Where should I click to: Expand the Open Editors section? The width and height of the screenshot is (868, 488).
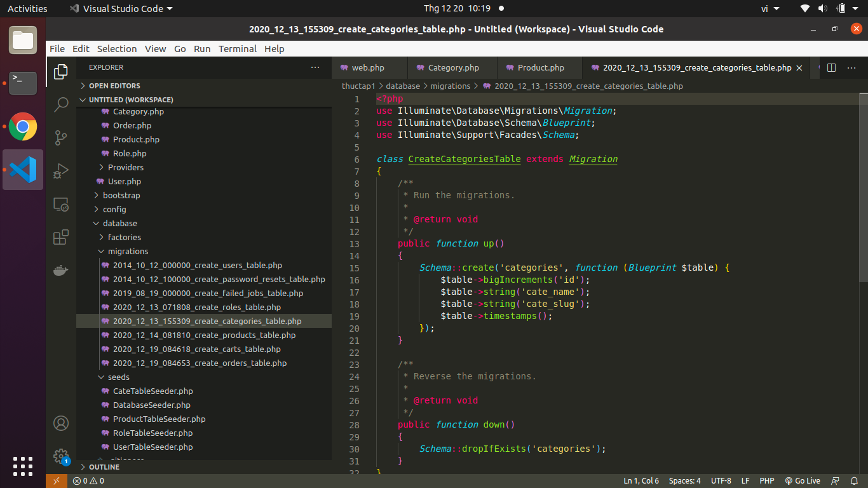click(114, 86)
